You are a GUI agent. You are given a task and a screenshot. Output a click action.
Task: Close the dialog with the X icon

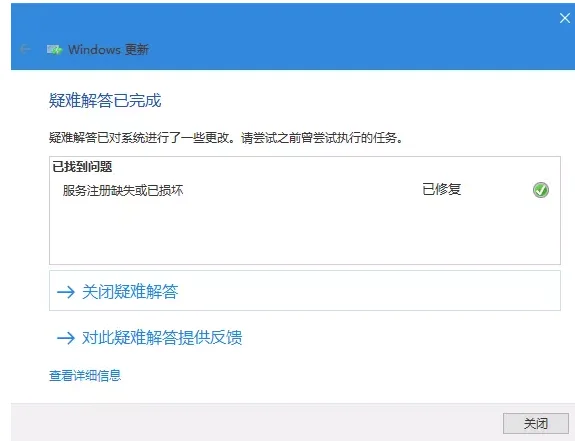coord(565,18)
